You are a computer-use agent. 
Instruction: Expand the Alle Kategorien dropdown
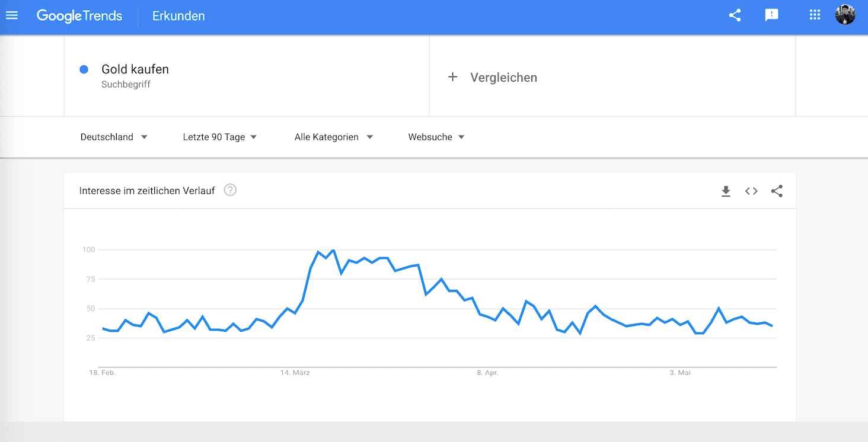pos(334,137)
